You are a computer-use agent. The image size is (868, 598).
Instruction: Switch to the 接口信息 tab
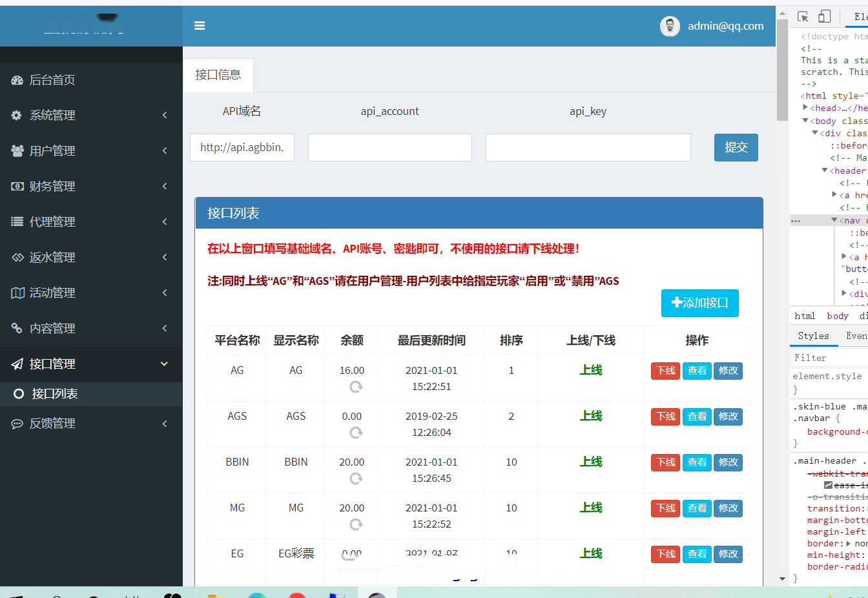tap(218, 75)
